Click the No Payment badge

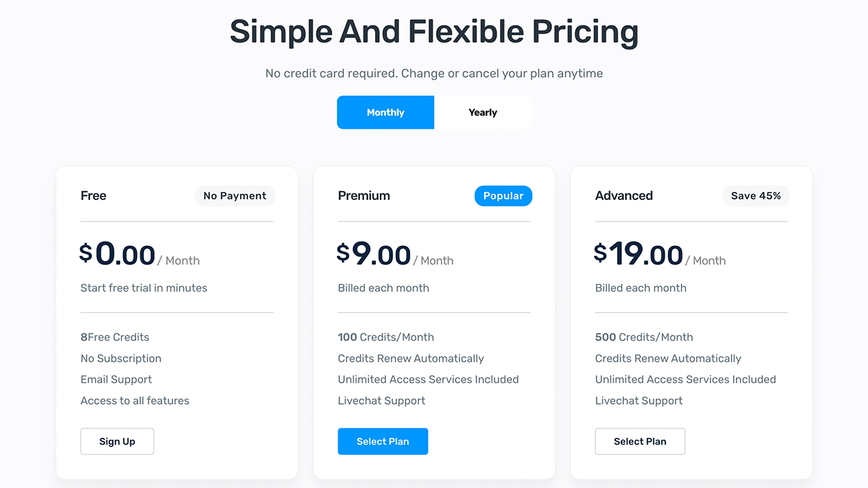pyautogui.click(x=235, y=196)
